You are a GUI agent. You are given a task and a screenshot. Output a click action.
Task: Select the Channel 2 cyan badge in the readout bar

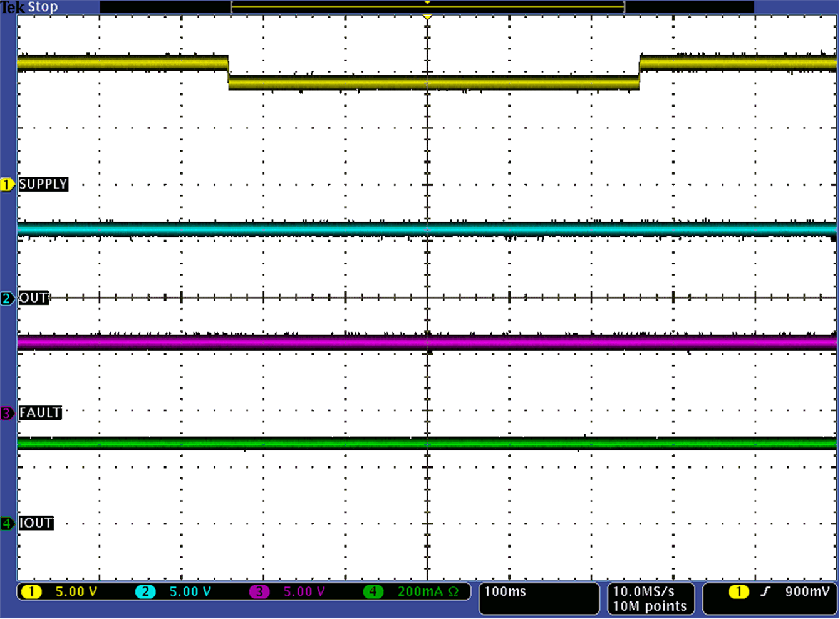(x=145, y=591)
